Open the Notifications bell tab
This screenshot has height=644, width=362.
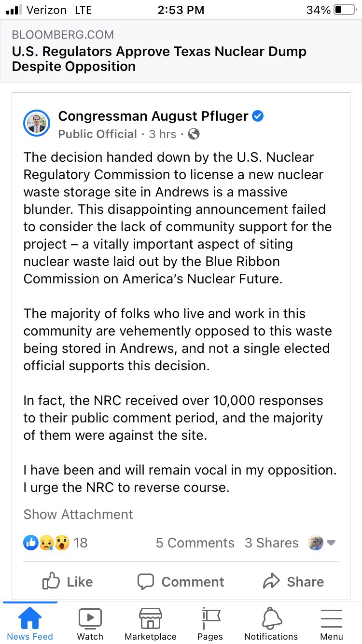[271, 623]
